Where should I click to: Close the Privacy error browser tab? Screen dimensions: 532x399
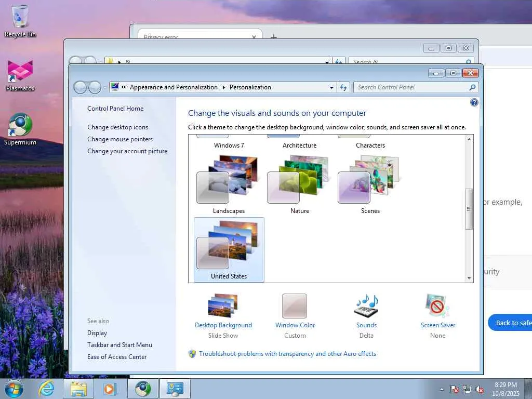(254, 36)
